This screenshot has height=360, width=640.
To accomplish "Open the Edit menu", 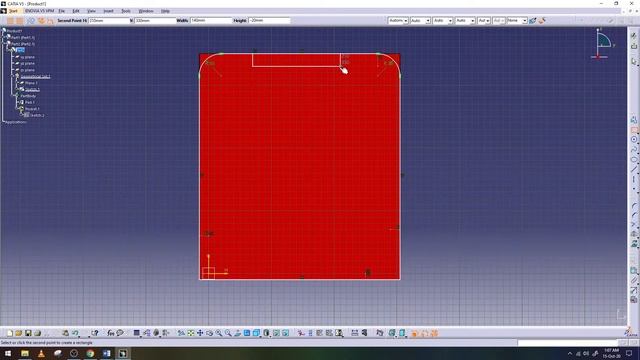I will 76,11.
